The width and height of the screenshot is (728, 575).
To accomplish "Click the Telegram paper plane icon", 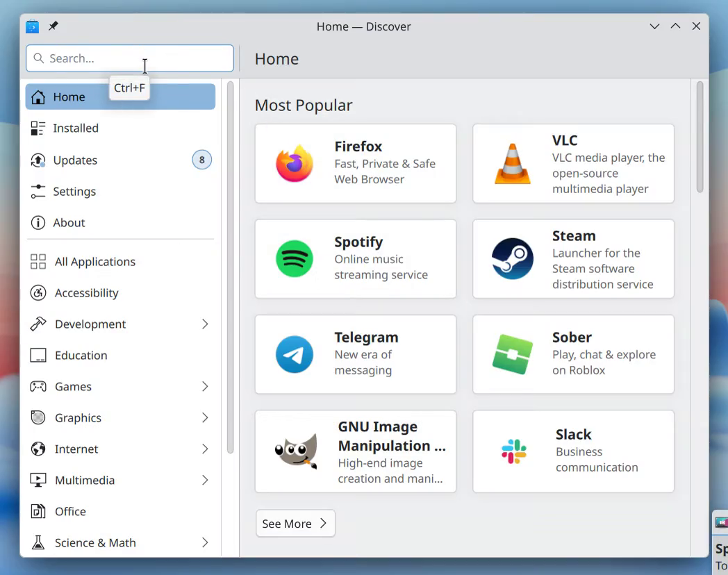I will coord(295,354).
